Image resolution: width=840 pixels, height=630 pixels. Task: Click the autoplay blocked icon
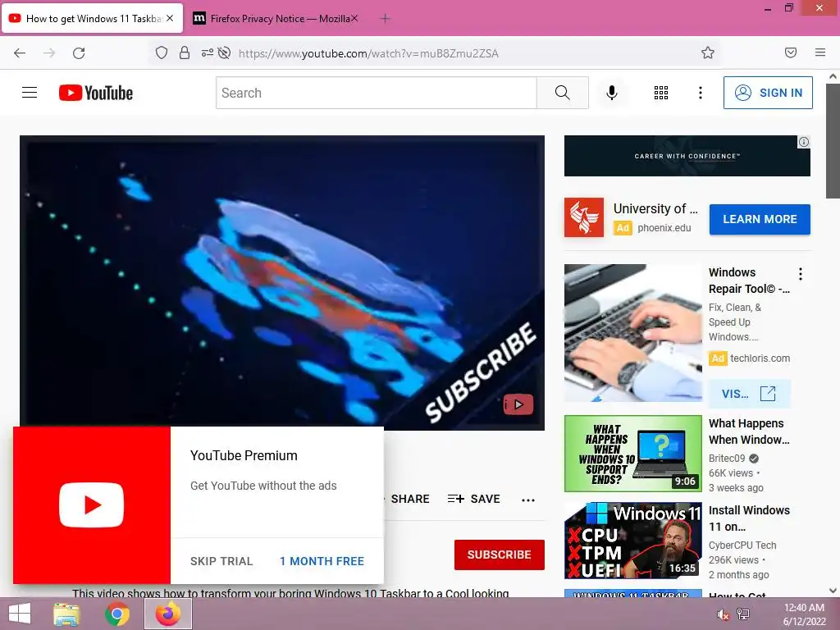225,52
